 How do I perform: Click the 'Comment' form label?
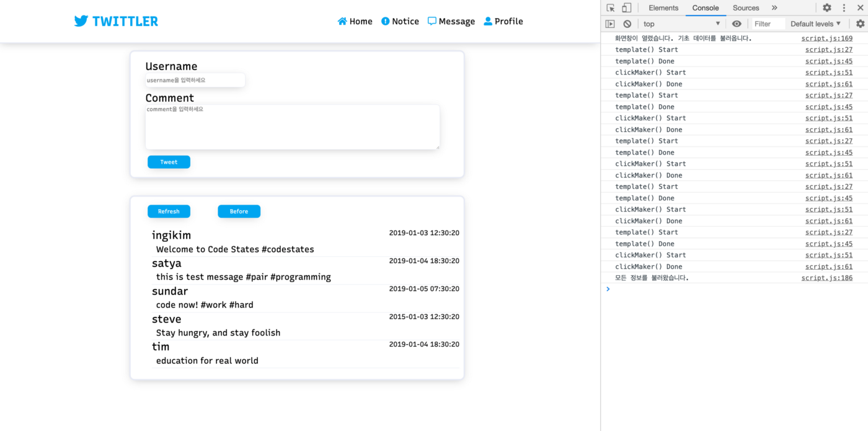(x=170, y=98)
